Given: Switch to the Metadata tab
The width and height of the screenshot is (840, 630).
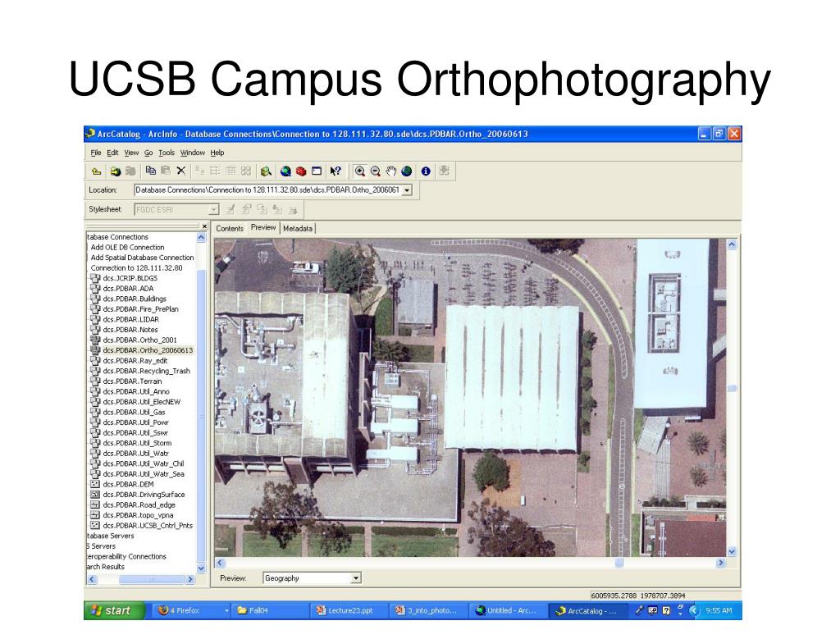Looking at the screenshot, I should pos(298,228).
